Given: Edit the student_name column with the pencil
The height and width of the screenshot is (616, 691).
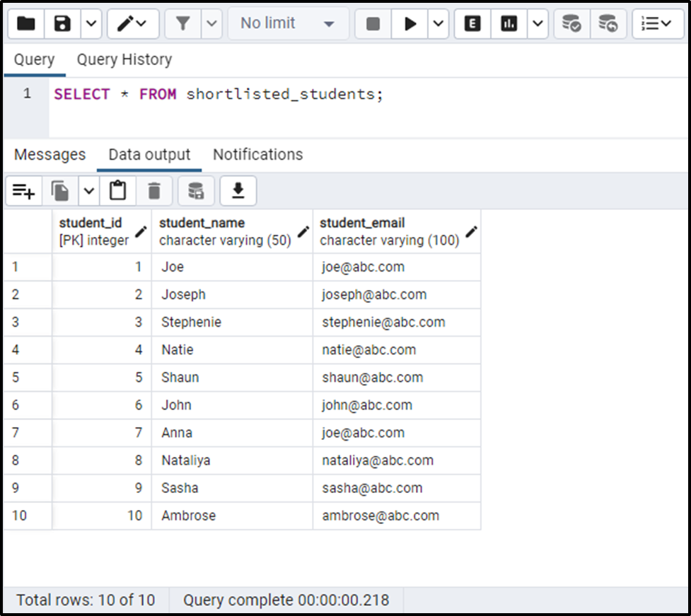Looking at the screenshot, I should (303, 231).
